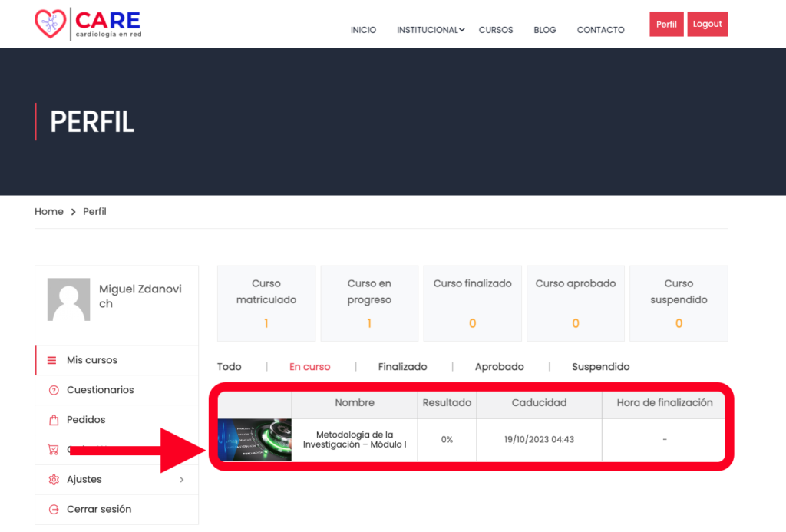Open the course thumbnail image
The height and width of the screenshot is (532, 786).
(255, 440)
